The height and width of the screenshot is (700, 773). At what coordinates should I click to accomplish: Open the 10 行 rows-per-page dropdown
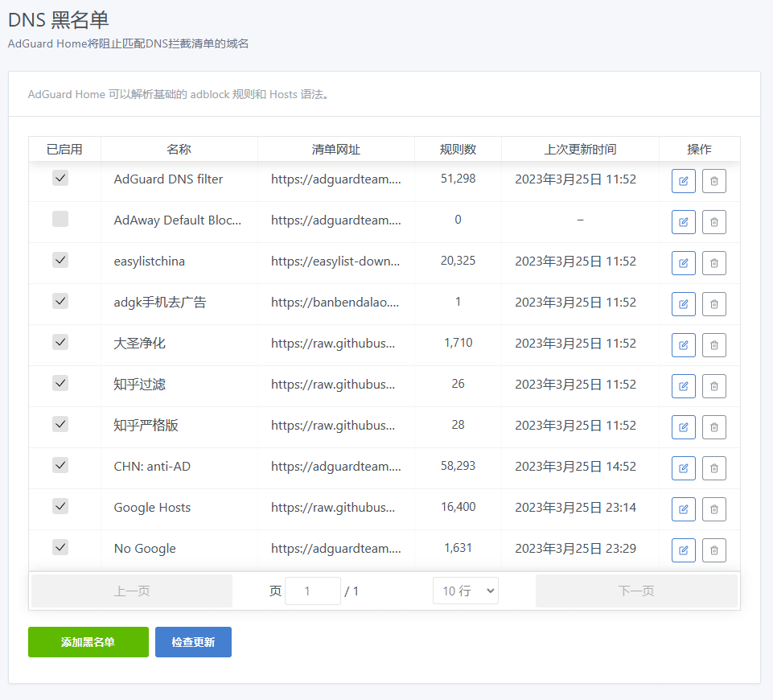(465, 591)
